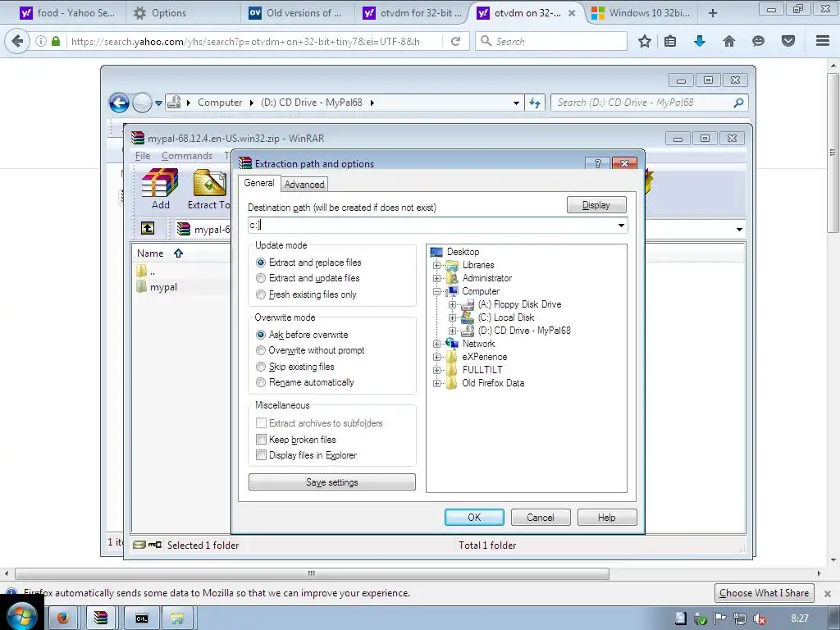The width and height of the screenshot is (840, 630).
Task: Click the chat smiley toolbar icon
Action: click(758, 41)
